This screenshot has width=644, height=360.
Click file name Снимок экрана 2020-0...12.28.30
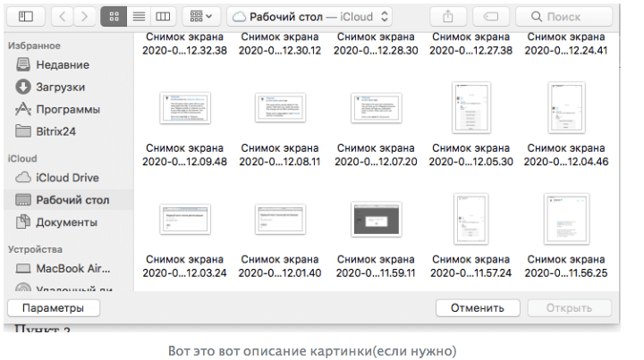[x=376, y=44]
